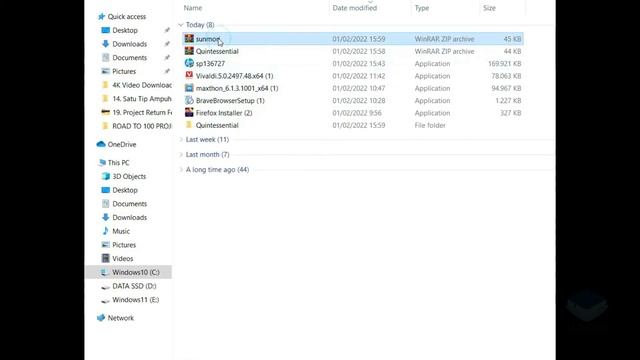Expand the Last month (7) group
640x360 pixels.
[x=181, y=155]
